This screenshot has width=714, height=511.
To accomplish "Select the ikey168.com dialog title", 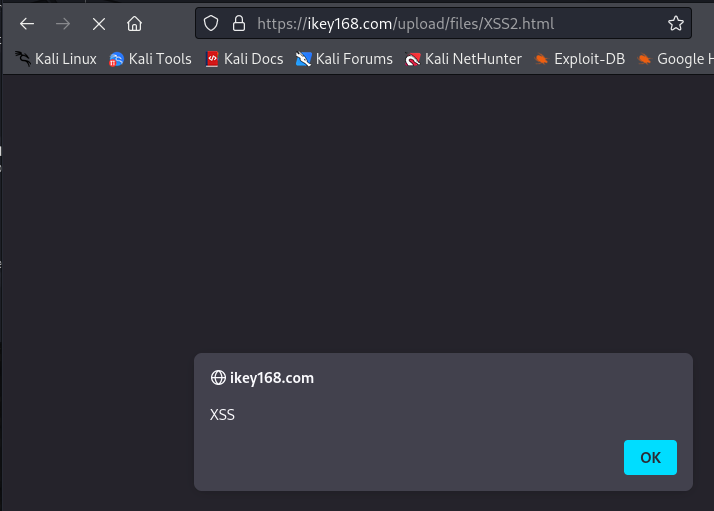I will coord(272,378).
